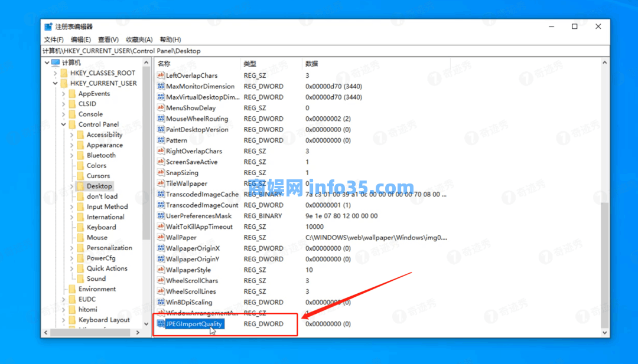The image size is (638, 364).
Task: Click the DWORD icon beside JPEGImportQuality
Action: point(160,323)
